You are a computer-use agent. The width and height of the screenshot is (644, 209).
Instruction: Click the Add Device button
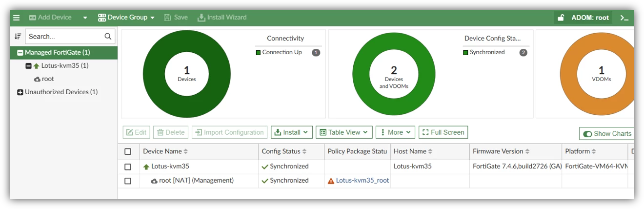pos(50,18)
